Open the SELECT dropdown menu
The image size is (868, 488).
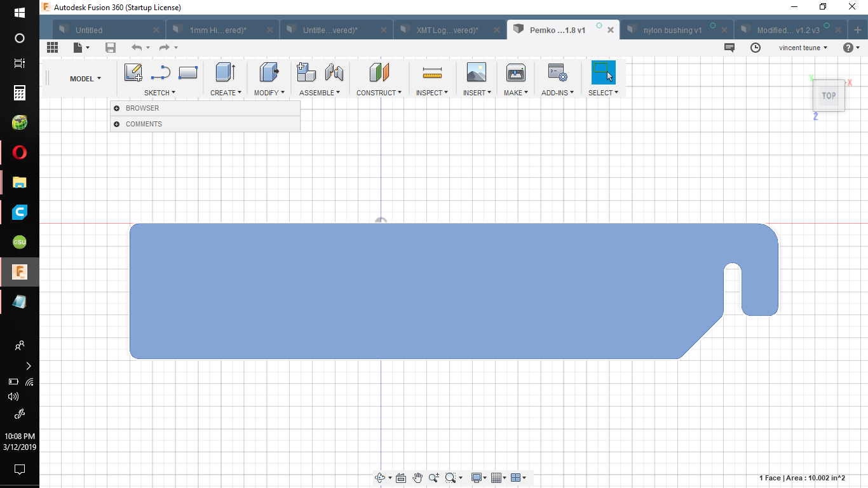tap(603, 93)
